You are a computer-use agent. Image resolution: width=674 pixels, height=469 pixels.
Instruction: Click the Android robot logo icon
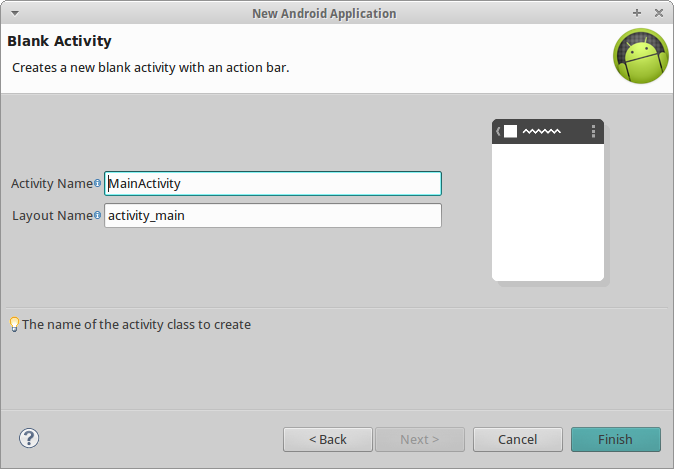point(640,56)
